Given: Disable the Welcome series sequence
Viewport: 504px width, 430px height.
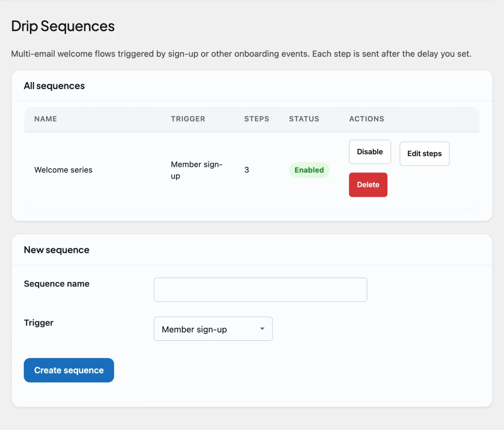Looking at the screenshot, I should coord(370,152).
